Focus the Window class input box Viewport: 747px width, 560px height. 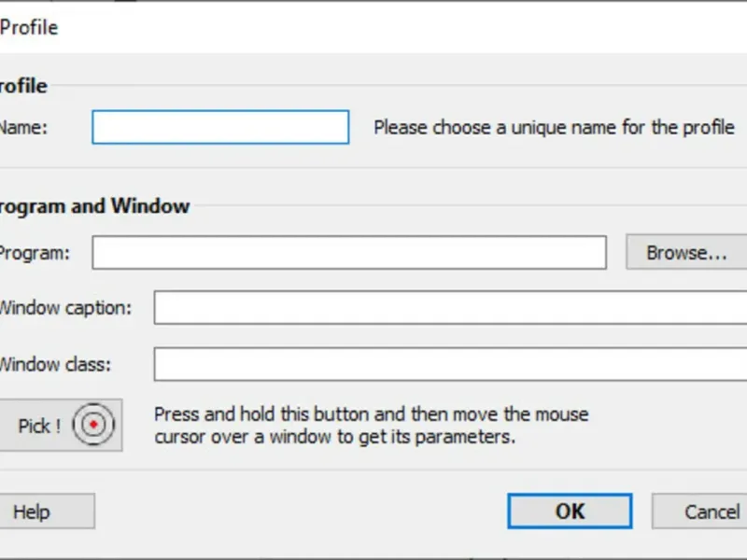(x=448, y=364)
